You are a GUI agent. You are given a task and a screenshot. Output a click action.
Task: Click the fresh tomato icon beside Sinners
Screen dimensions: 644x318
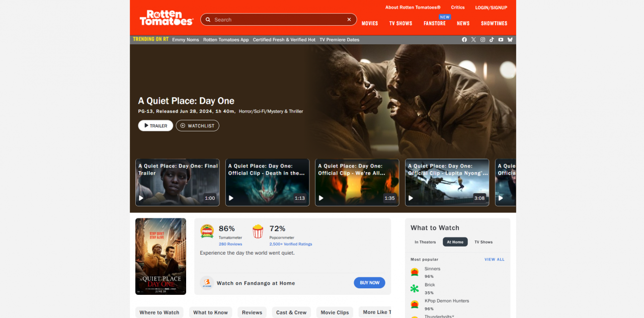tap(415, 272)
